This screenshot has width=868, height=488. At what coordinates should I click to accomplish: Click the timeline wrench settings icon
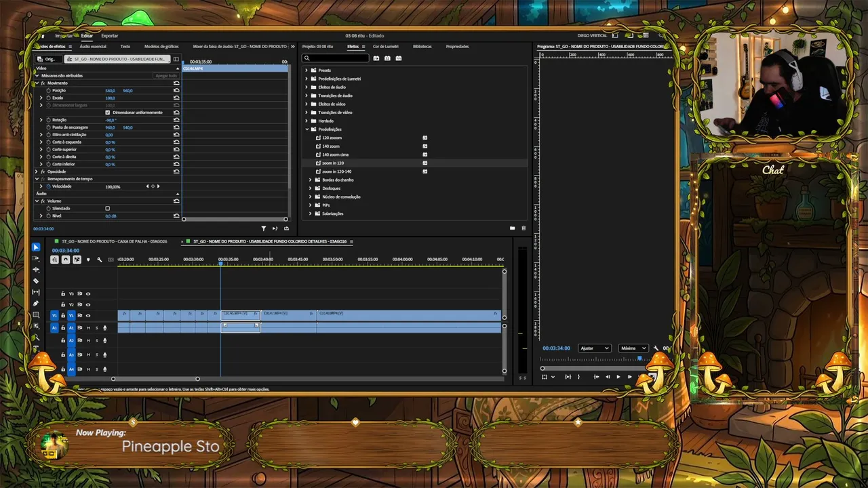[99, 260]
